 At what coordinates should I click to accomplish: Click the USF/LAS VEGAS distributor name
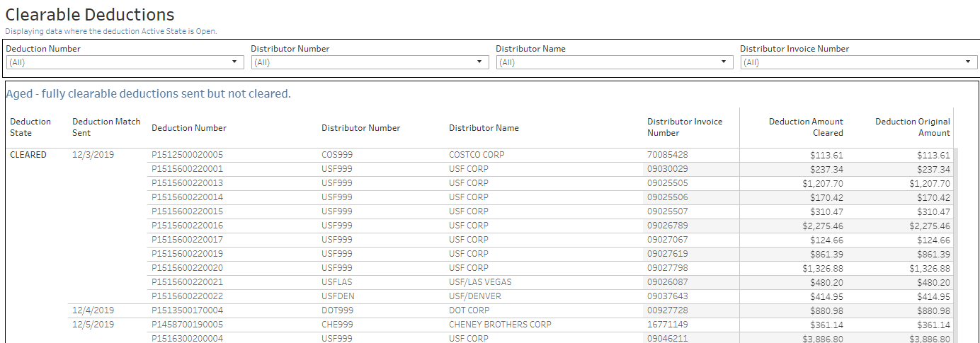point(480,282)
